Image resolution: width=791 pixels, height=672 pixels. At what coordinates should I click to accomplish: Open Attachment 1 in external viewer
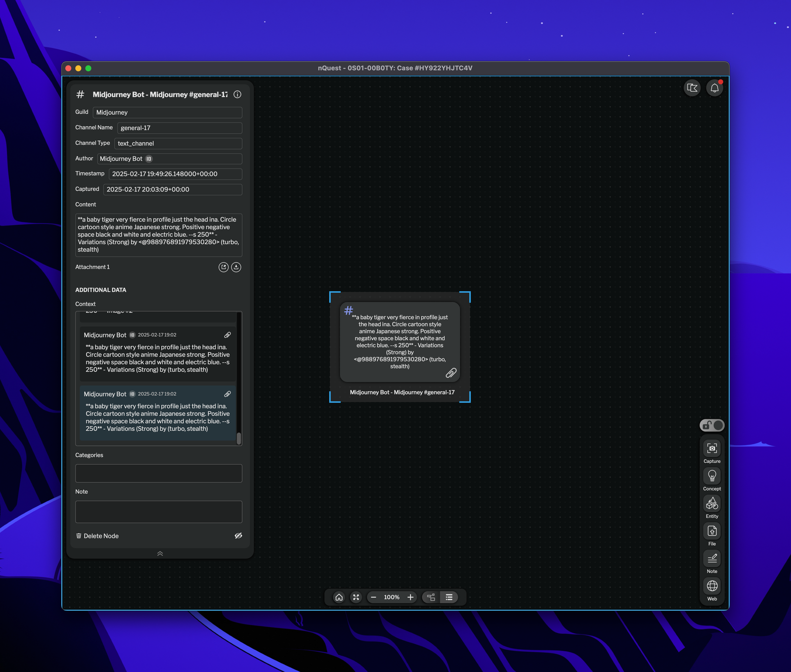[x=223, y=267]
